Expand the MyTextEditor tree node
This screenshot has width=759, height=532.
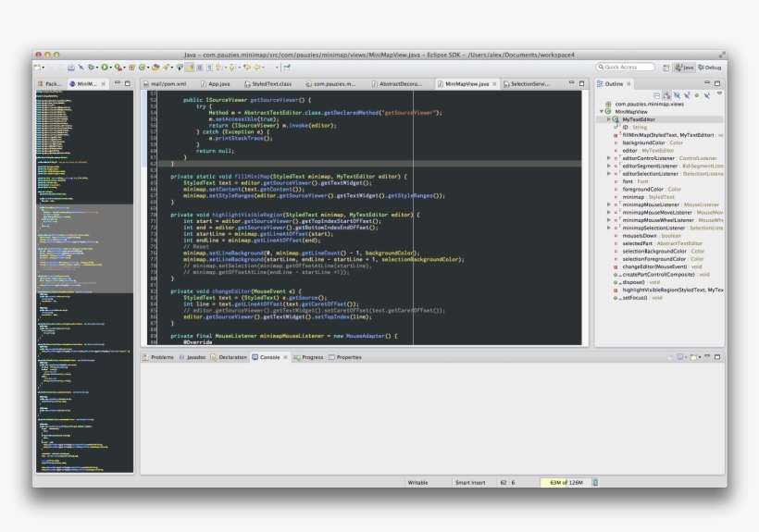608,119
